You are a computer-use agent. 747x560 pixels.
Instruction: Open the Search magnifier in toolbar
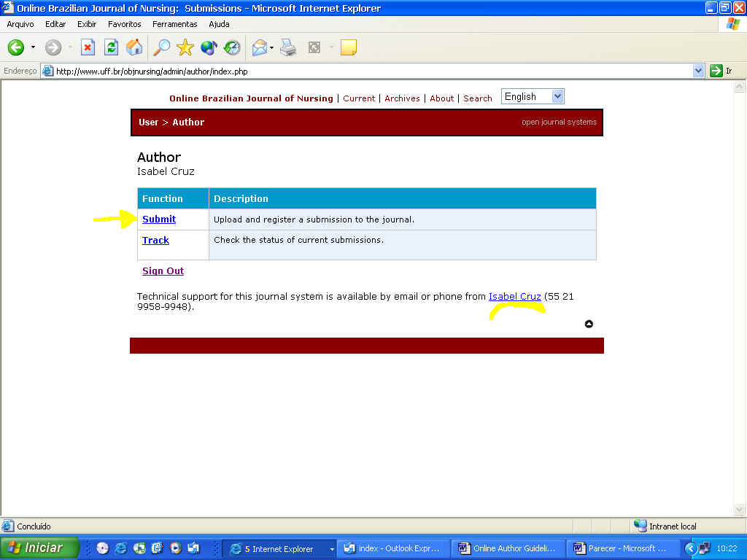click(161, 48)
